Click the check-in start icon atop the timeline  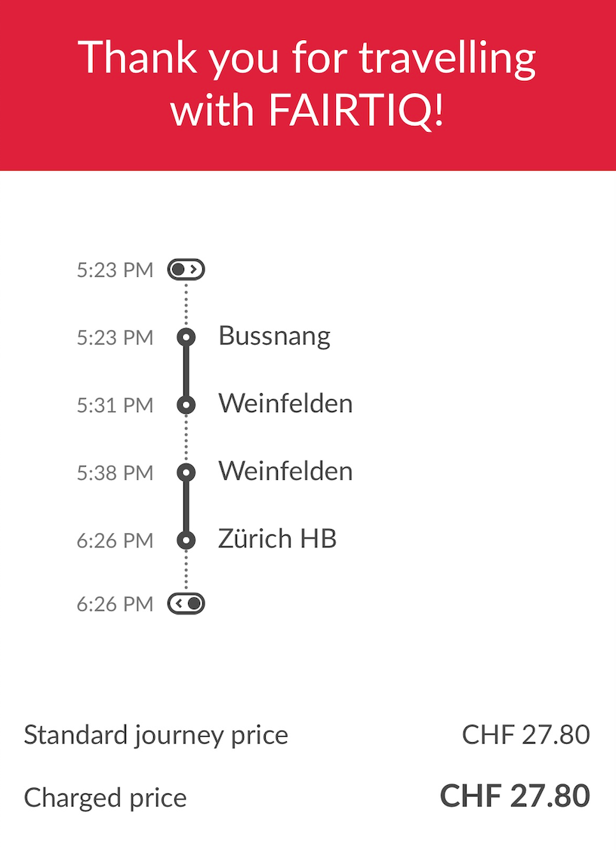(186, 269)
